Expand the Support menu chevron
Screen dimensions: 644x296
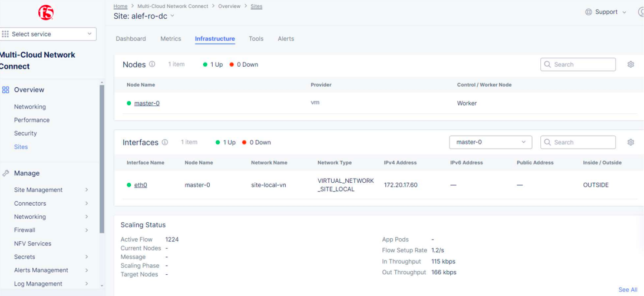(x=625, y=12)
